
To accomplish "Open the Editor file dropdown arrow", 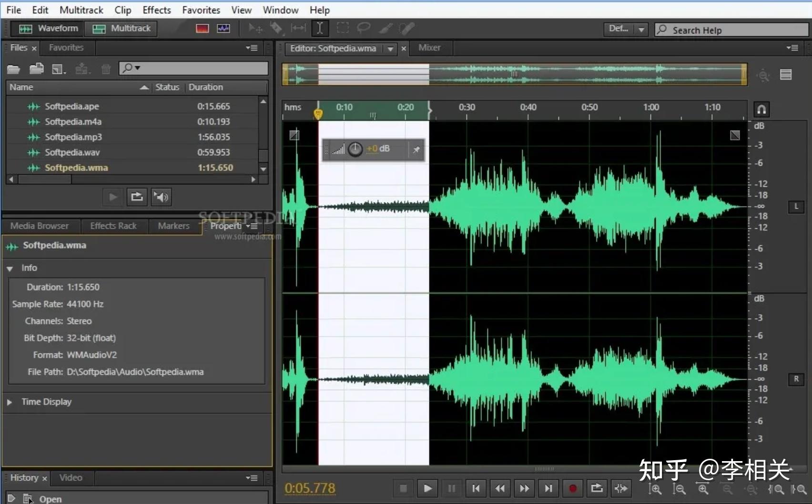I will click(390, 49).
